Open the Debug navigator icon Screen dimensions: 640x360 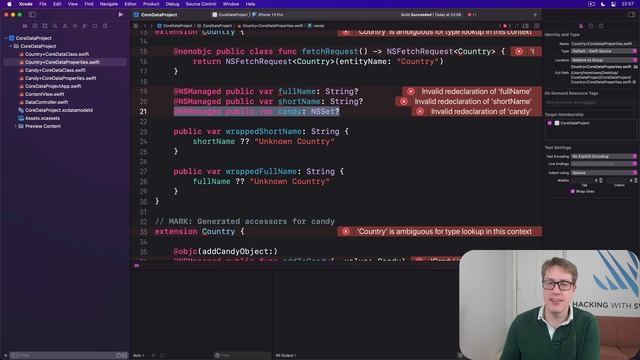(x=84, y=26)
